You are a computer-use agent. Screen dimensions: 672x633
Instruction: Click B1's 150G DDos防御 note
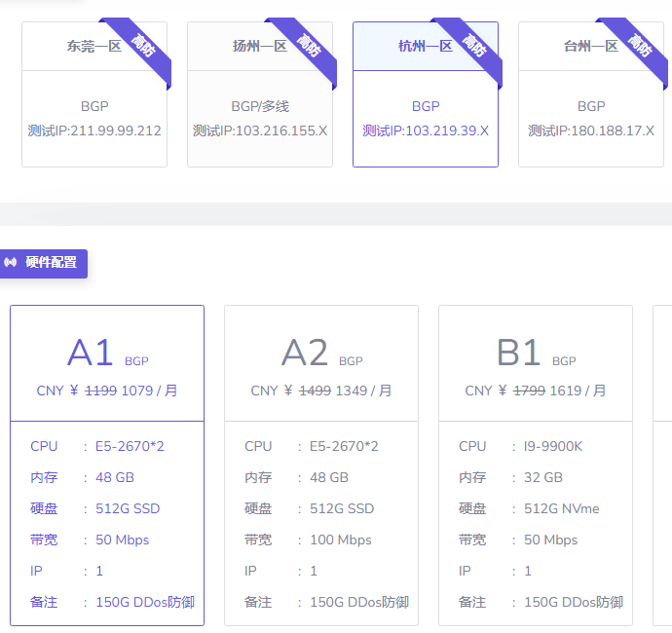point(574,602)
